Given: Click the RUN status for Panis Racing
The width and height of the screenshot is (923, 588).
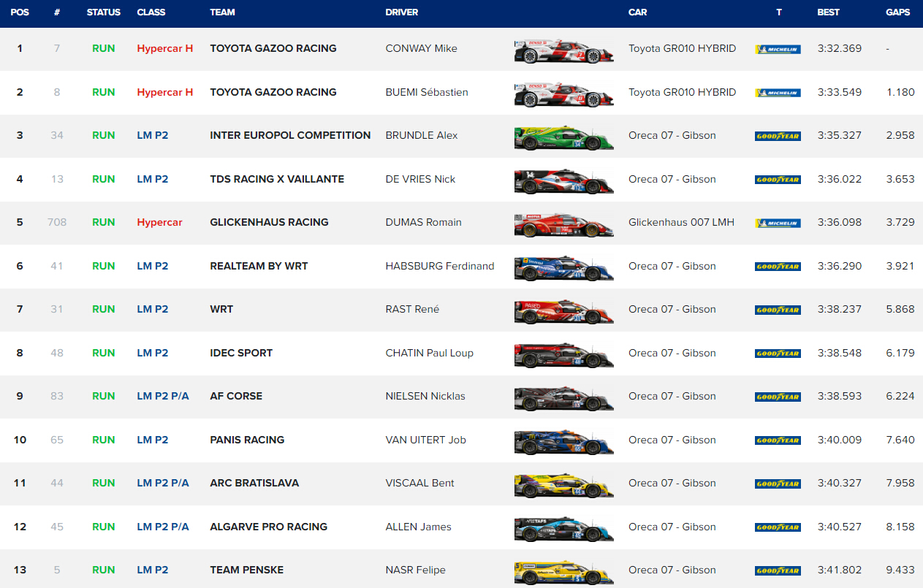Looking at the screenshot, I should (x=104, y=440).
